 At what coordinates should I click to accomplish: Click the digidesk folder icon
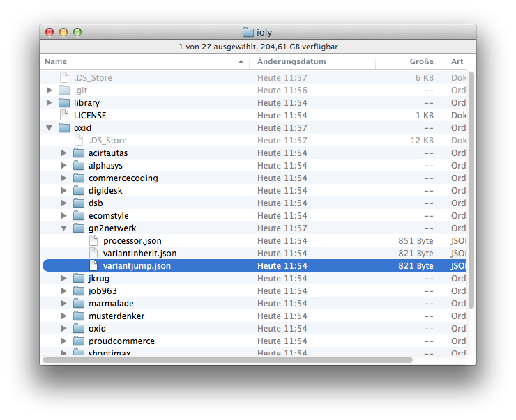(79, 190)
